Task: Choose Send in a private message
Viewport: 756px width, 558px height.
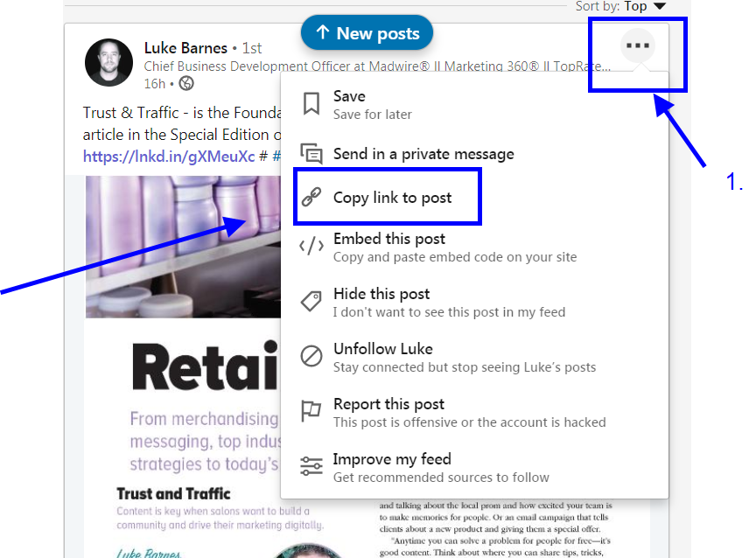Action: point(423,154)
